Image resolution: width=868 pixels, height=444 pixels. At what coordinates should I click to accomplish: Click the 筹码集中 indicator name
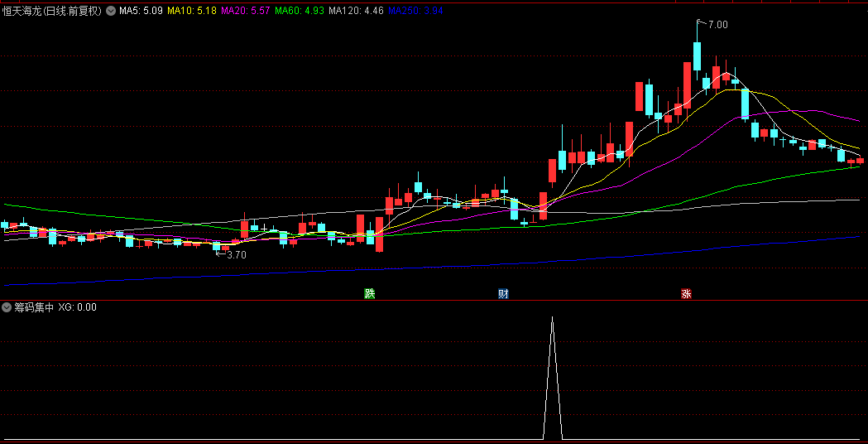click(34, 307)
